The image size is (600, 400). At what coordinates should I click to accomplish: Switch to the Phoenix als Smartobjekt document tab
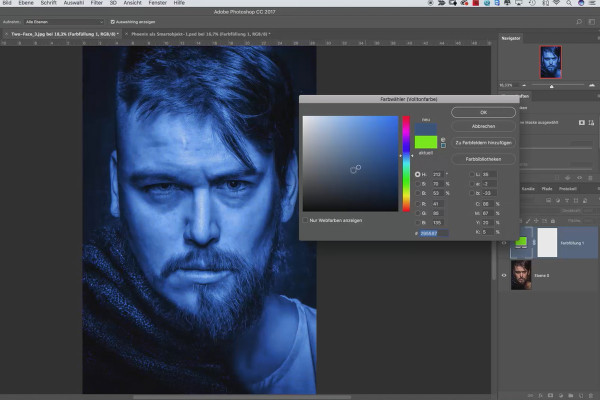click(201, 34)
